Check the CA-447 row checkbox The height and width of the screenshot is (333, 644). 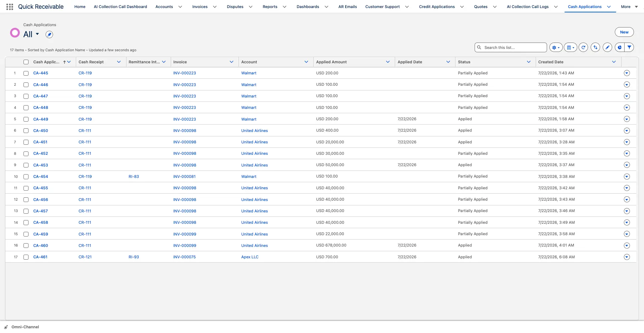pyautogui.click(x=26, y=96)
